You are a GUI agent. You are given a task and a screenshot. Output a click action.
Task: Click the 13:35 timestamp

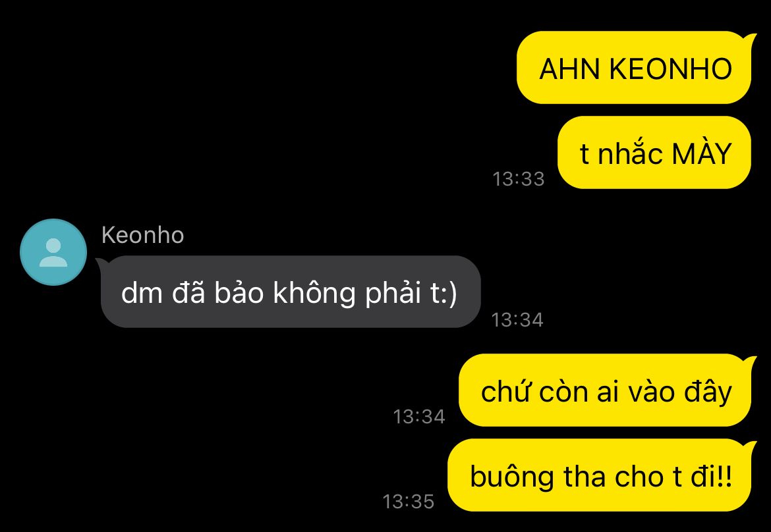[x=408, y=502]
